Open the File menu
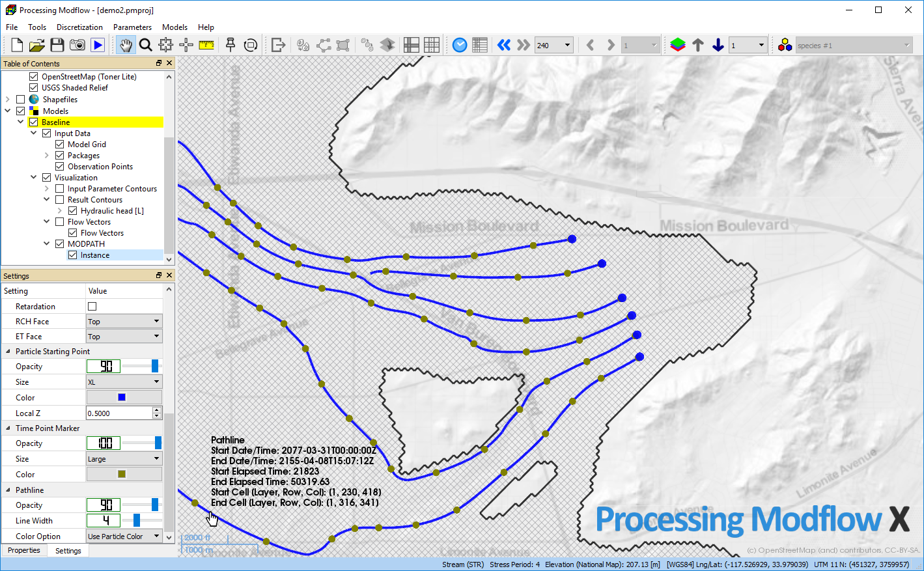Screen dimensions: 924x571 tap(12, 27)
